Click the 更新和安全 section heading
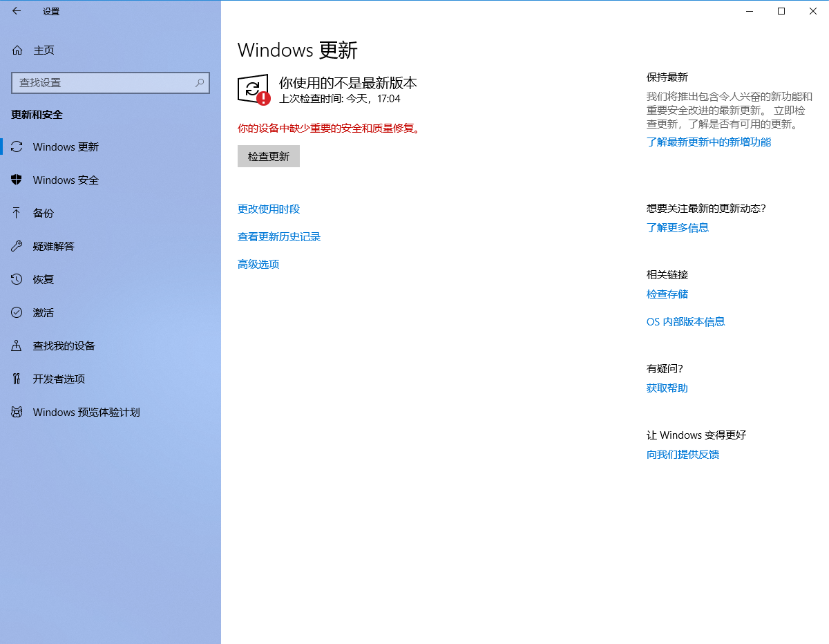This screenshot has width=829, height=644. click(x=37, y=114)
